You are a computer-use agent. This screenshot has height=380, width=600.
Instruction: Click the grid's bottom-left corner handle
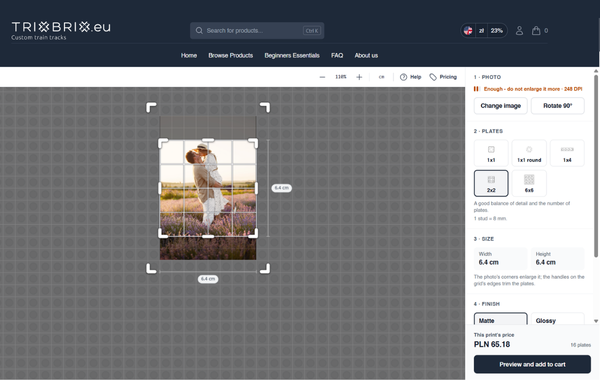(x=163, y=233)
